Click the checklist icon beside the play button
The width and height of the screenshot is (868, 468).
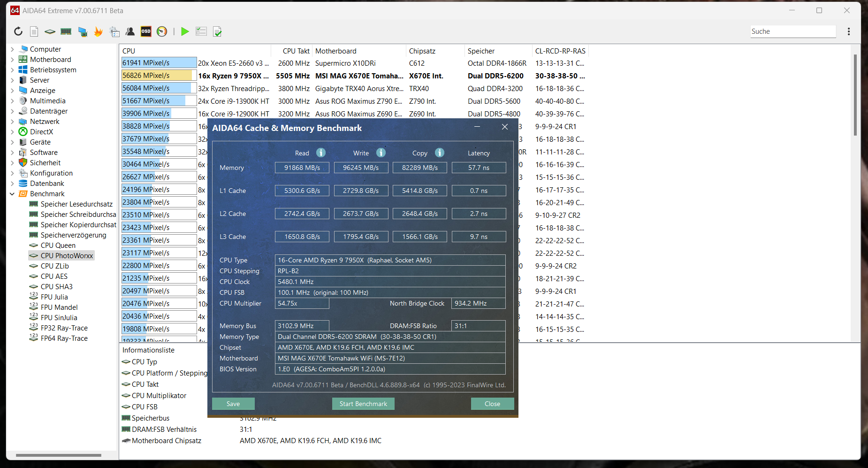click(201, 31)
